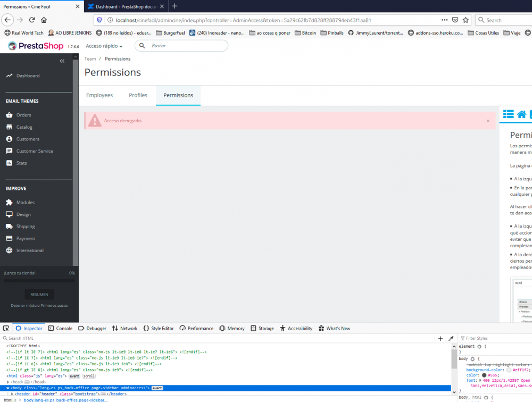532x402 pixels.
Task: Close the Dashboard PrestaShop documentation tab
Action: click(x=162, y=6)
